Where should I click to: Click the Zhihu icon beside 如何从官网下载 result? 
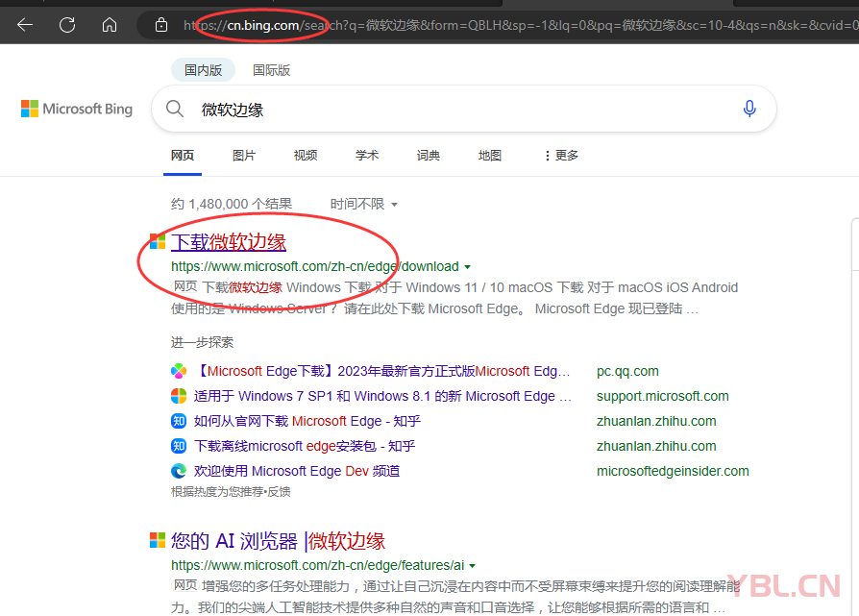[x=178, y=421]
